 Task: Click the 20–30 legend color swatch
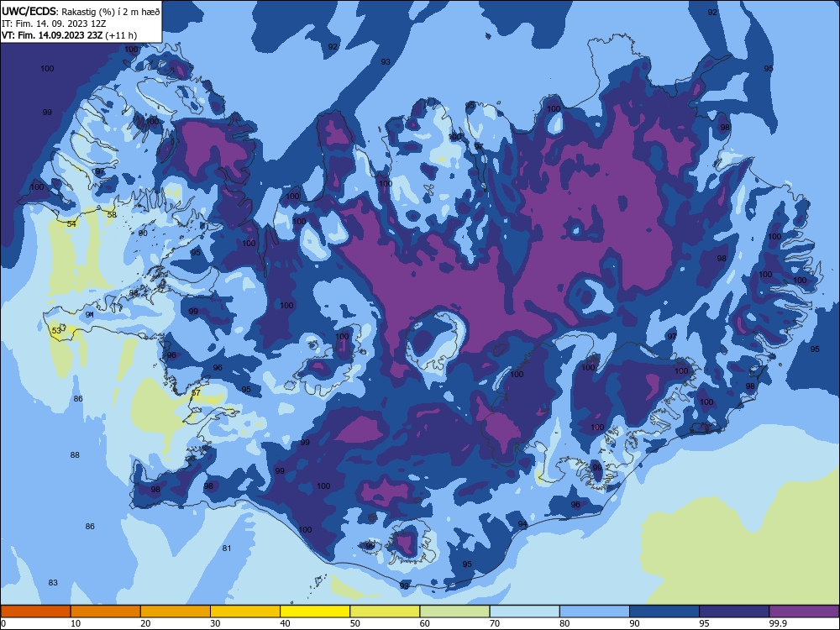click(176, 612)
